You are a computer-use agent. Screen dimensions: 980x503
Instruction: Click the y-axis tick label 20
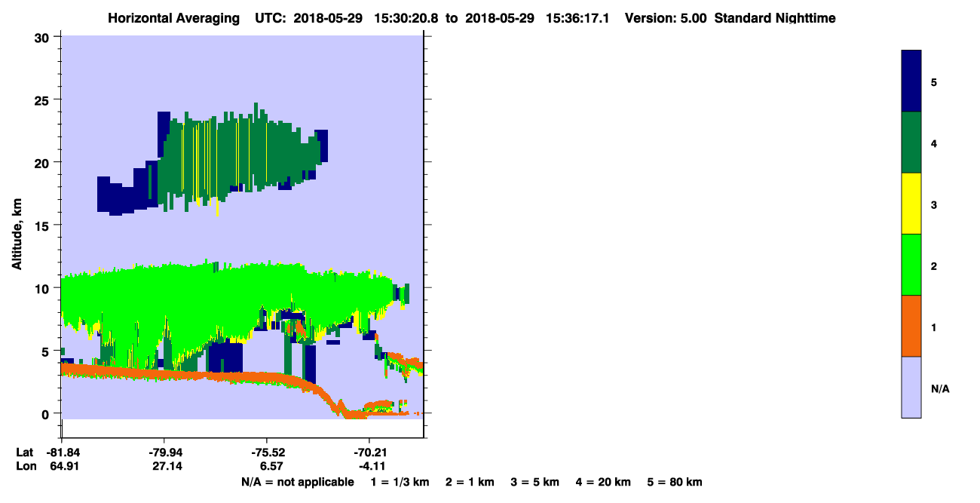[44, 162]
